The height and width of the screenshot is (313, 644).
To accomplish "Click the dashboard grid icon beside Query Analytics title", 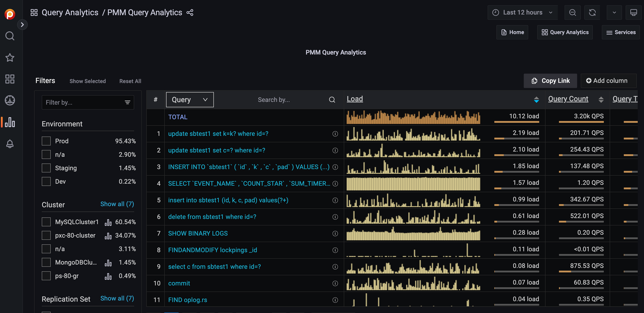I will click(x=34, y=13).
